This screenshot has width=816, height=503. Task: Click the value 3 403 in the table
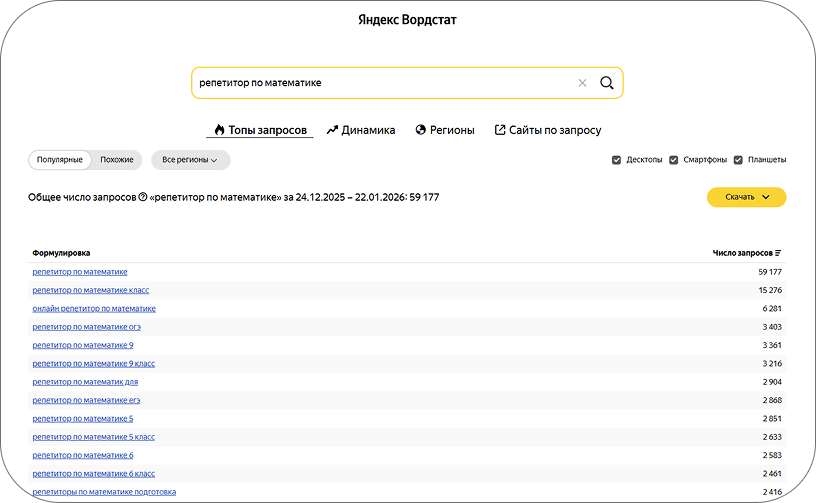click(x=772, y=327)
